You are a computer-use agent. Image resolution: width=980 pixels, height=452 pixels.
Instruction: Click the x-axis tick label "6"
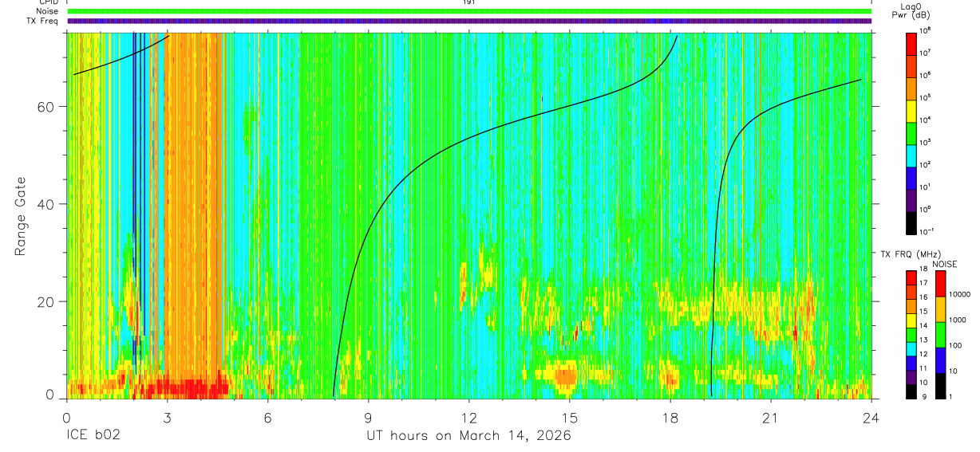point(268,418)
